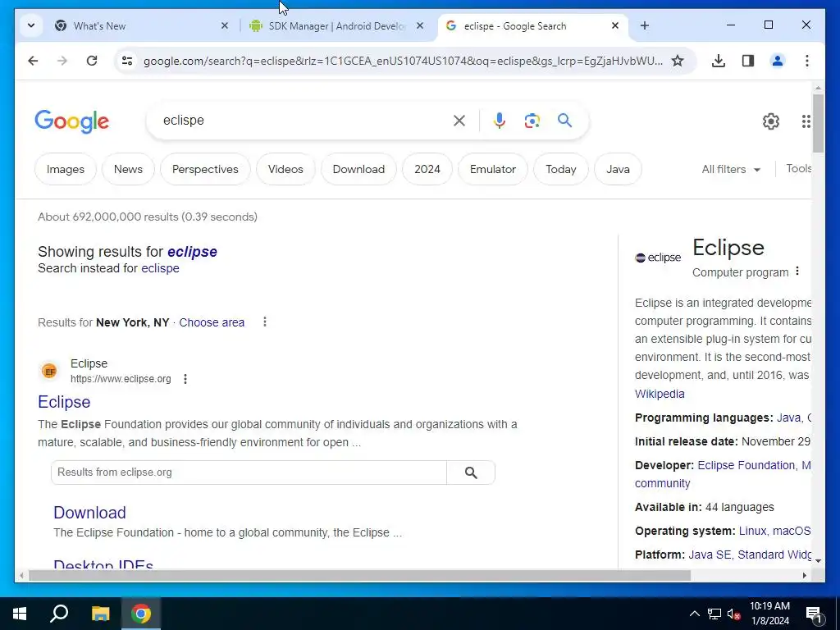Open the Chrome side panel
The image size is (840, 630).
748,61
